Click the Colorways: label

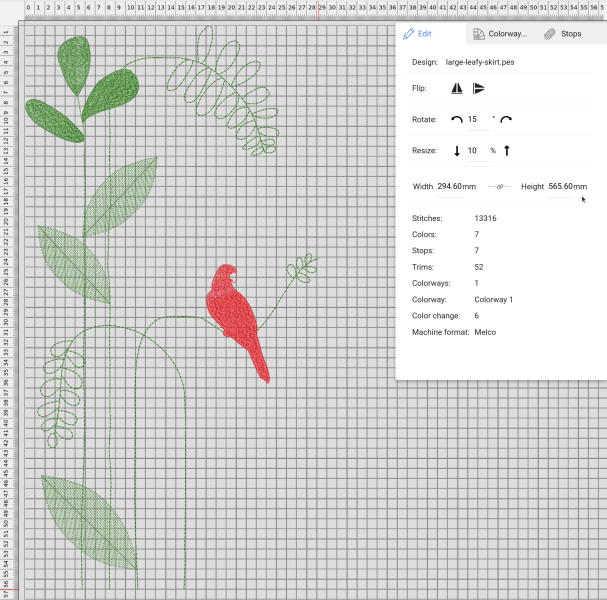(431, 283)
